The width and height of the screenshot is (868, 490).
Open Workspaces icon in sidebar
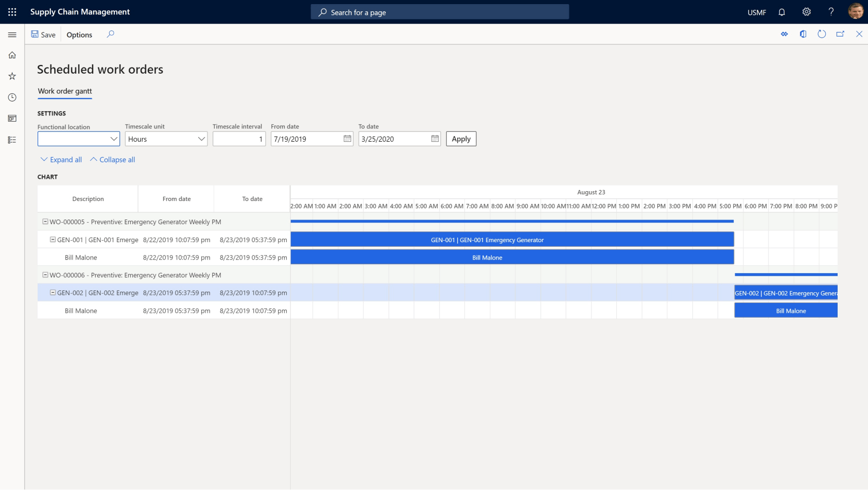click(12, 119)
